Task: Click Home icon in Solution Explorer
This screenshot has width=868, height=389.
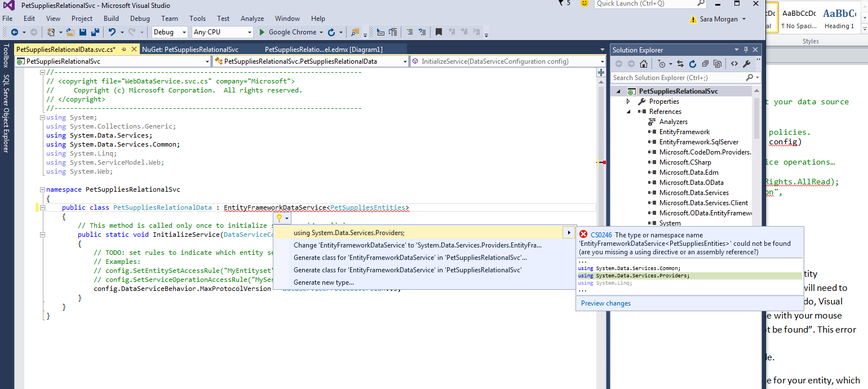Action: point(644,64)
